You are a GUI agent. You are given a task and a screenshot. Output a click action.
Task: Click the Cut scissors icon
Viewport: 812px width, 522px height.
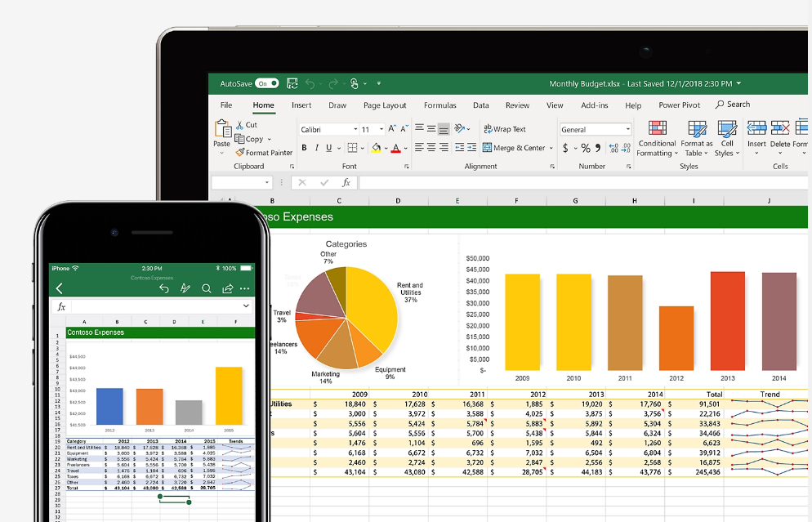[240, 125]
